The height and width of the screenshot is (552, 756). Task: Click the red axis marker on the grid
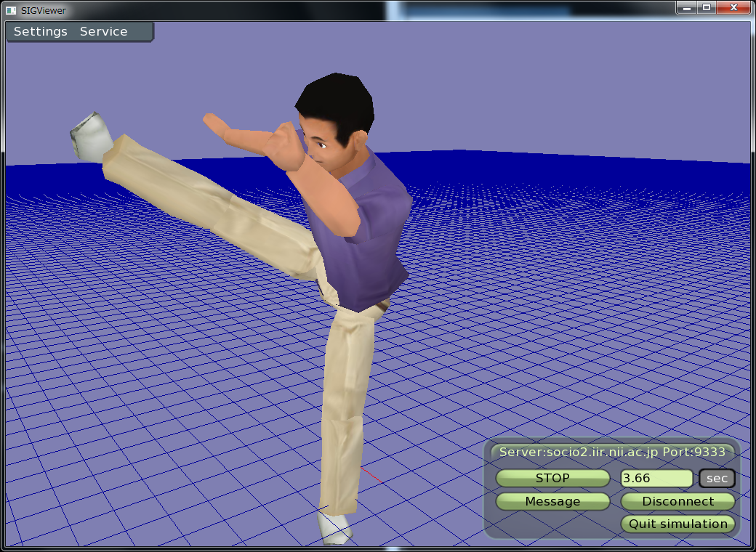tap(371, 474)
